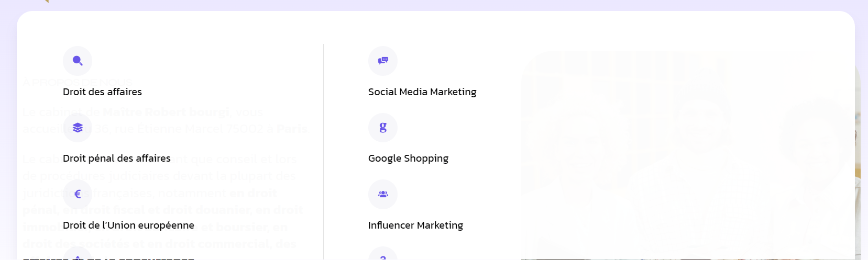868x260 pixels.
Task: Click the faded 'À PROPOS DE NOUS' heading
Action: [x=78, y=82]
